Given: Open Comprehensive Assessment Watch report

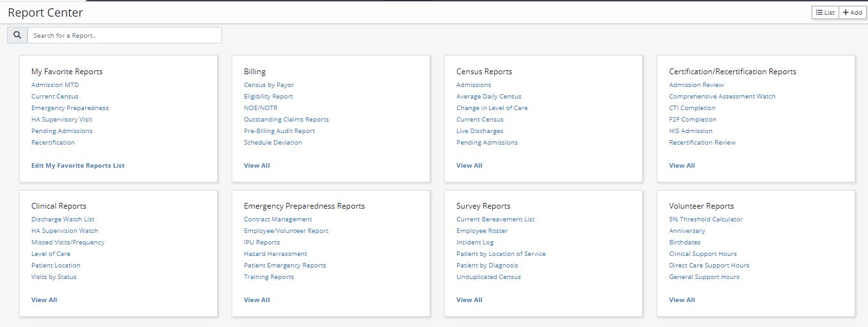Looking at the screenshot, I should click(722, 97).
